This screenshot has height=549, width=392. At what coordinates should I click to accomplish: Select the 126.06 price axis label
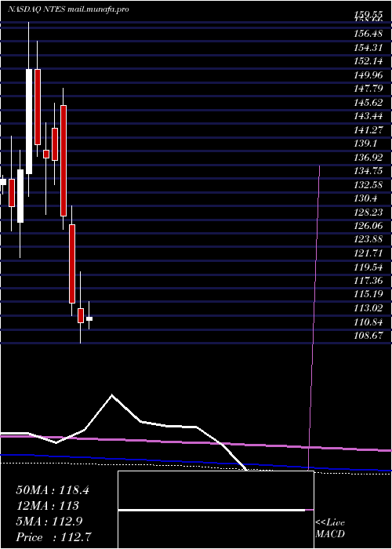(368, 226)
